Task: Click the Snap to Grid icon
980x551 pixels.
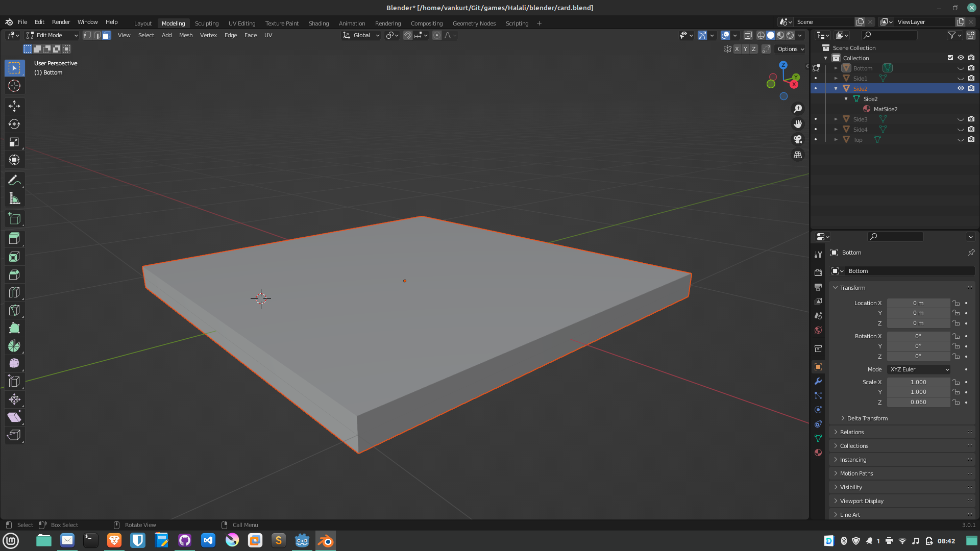Action: click(x=418, y=35)
